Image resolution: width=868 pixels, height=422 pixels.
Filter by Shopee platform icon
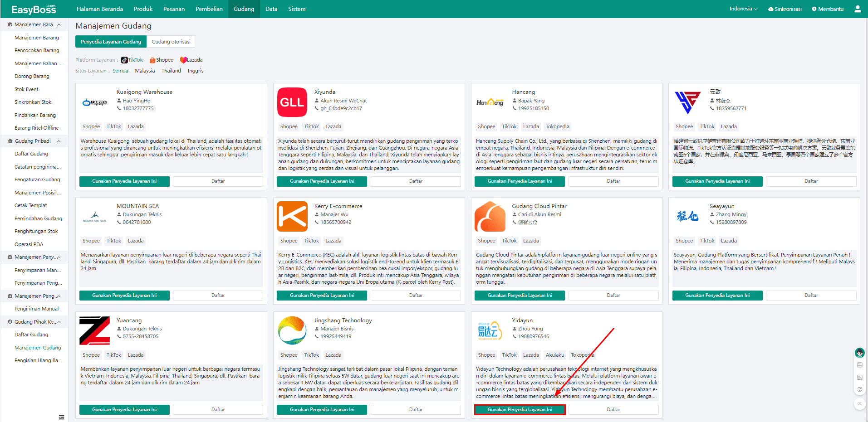tap(152, 60)
